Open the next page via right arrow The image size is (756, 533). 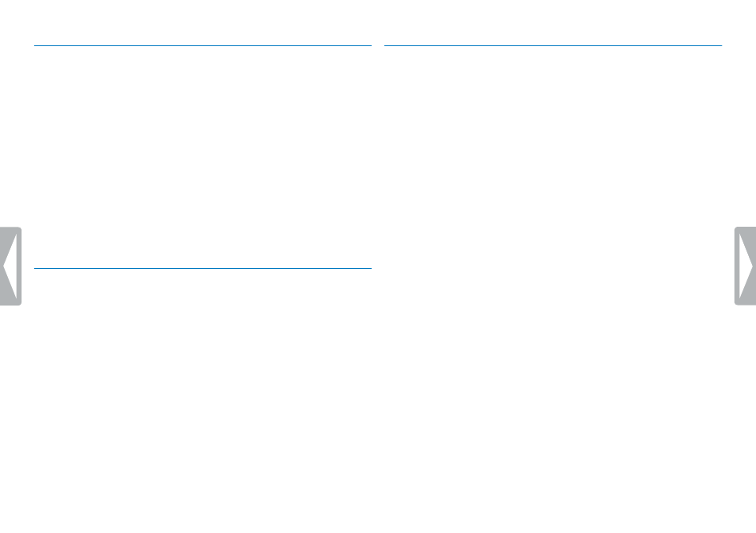746,266
